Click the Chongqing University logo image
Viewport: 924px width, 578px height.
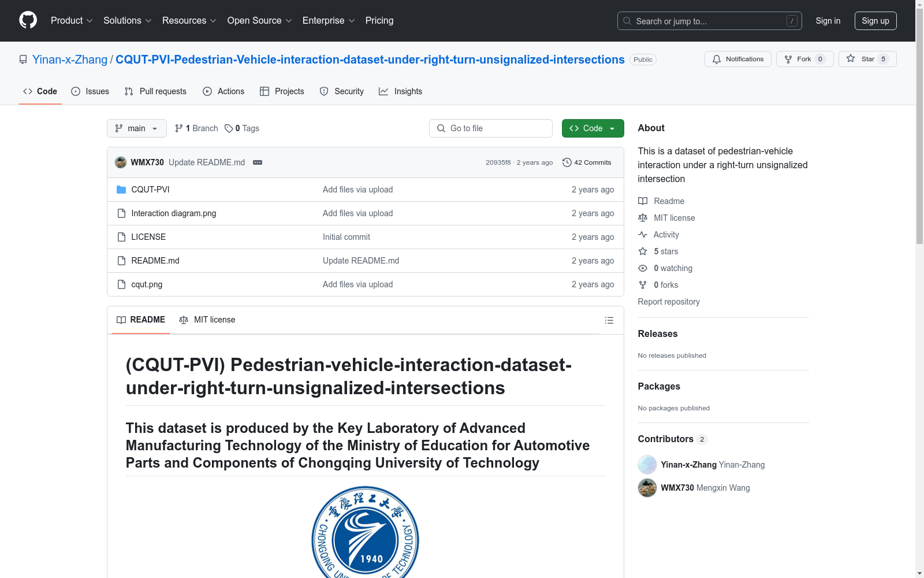click(366, 532)
